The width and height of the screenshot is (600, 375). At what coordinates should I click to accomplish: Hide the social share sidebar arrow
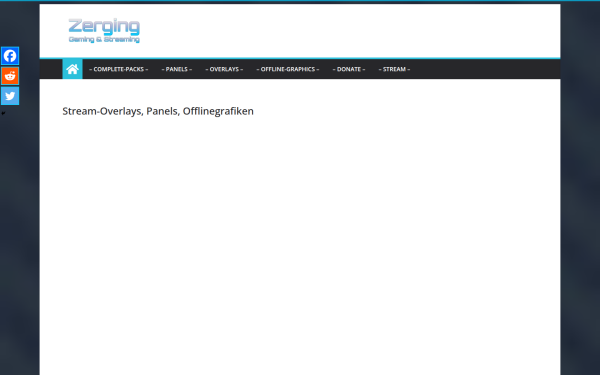click(3, 113)
